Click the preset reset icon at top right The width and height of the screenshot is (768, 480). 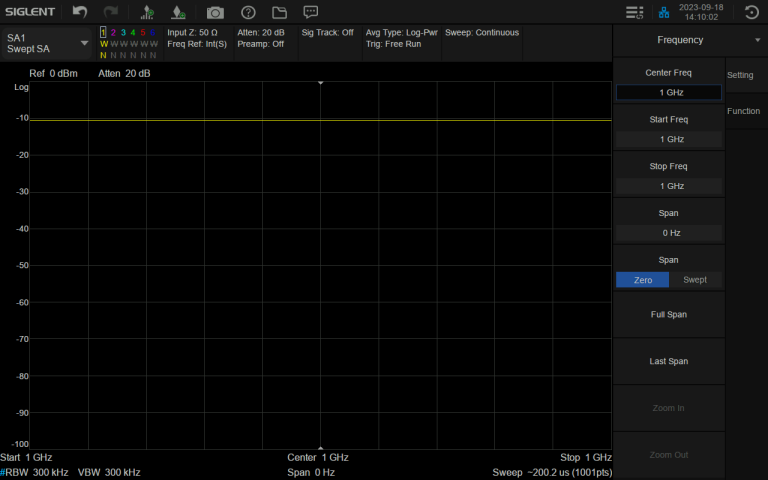point(751,12)
